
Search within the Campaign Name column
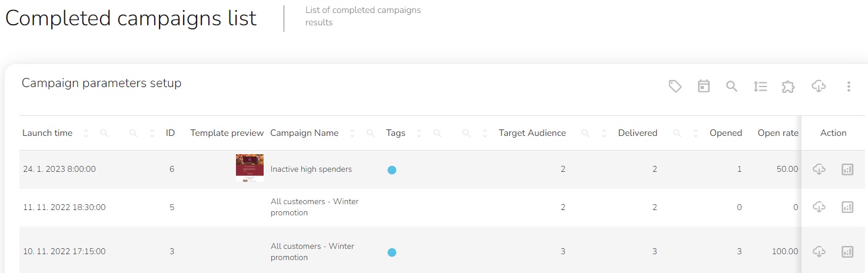coord(370,134)
